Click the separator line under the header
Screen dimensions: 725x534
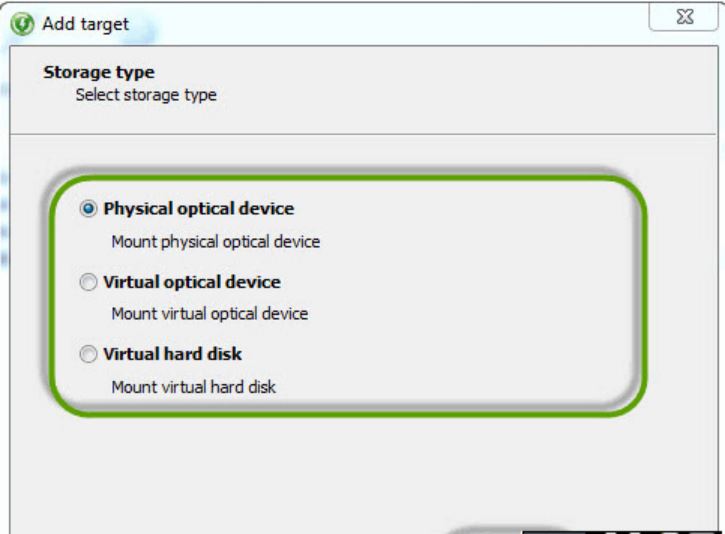[363, 135]
